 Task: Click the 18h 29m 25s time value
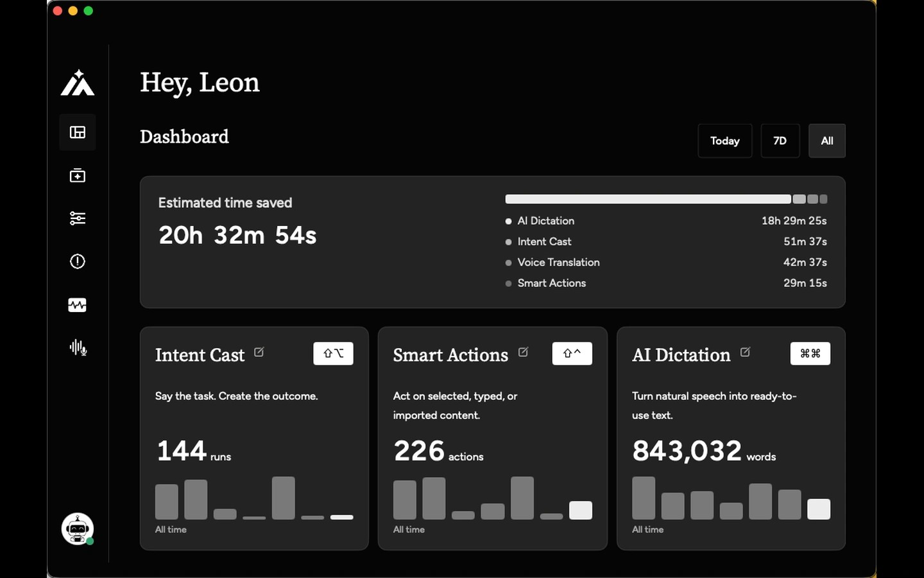tap(794, 221)
